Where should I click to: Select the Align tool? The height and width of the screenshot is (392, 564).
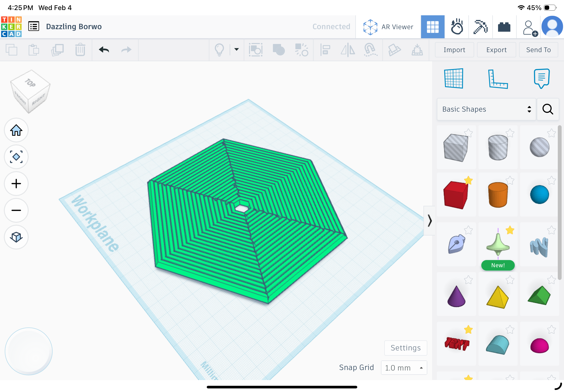click(325, 50)
